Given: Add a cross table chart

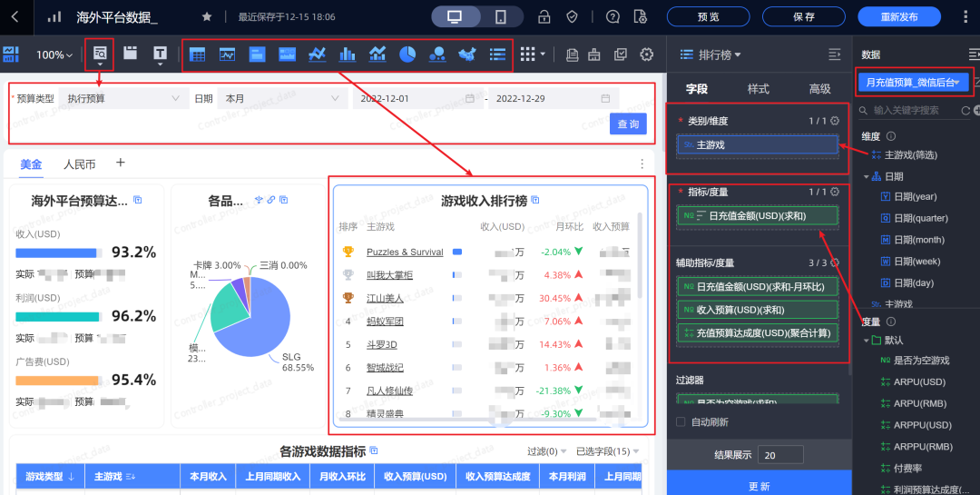Looking at the screenshot, I should (197, 54).
